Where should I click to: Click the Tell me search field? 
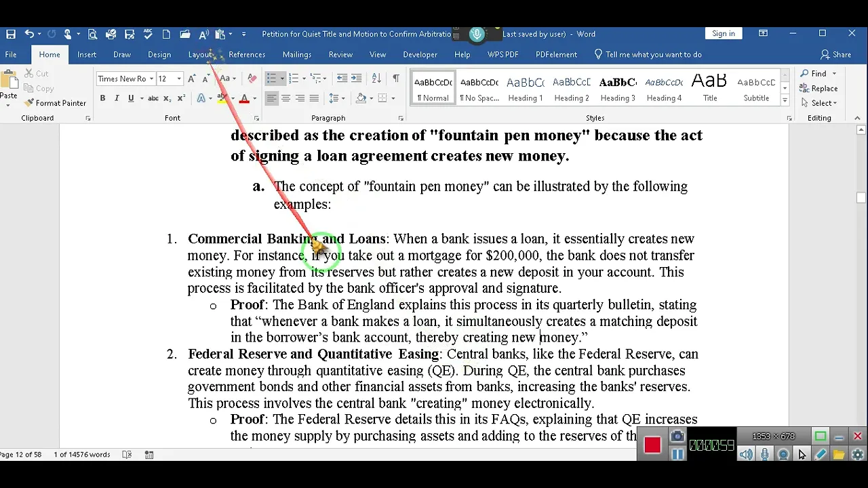click(648, 54)
